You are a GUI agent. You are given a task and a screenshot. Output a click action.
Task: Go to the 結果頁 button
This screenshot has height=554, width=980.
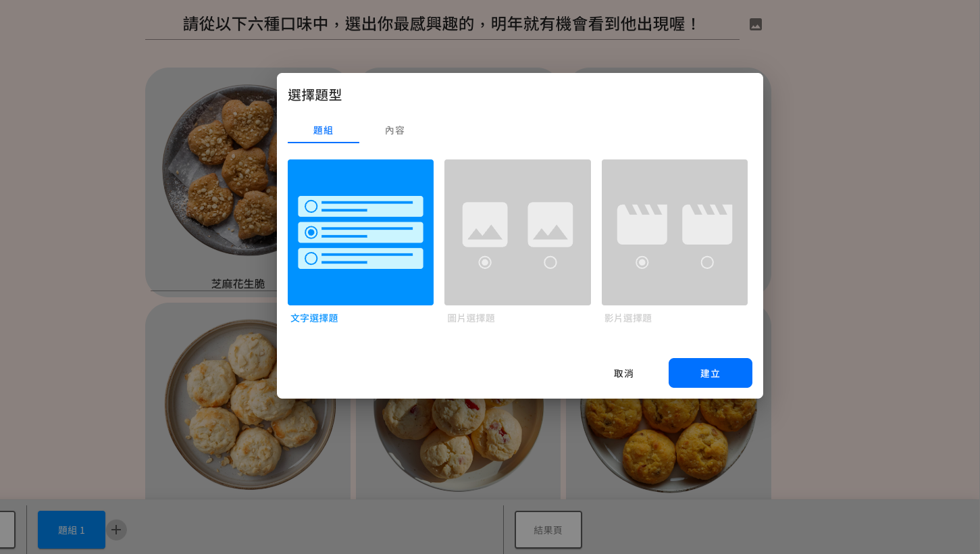(548, 530)
